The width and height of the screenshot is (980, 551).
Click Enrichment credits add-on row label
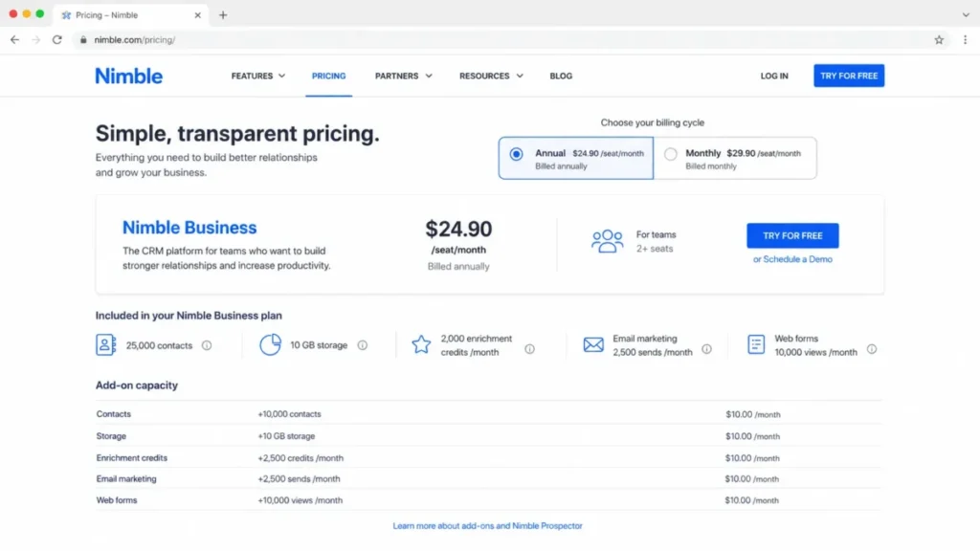132,458
